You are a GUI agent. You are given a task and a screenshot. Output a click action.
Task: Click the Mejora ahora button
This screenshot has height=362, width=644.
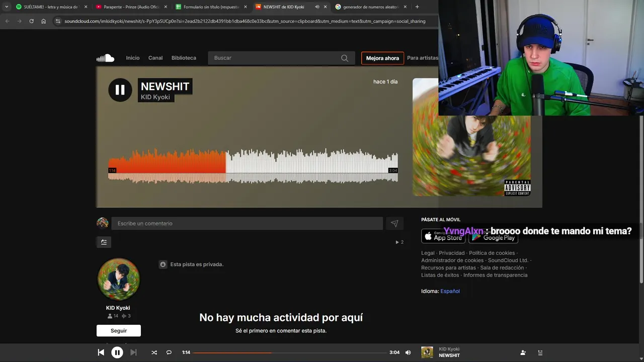(382, 58)
